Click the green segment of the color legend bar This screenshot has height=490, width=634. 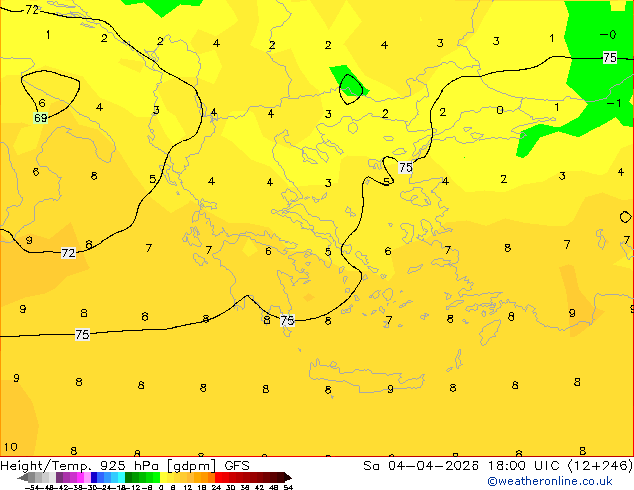pyautogui.click(x=140, y=477)
